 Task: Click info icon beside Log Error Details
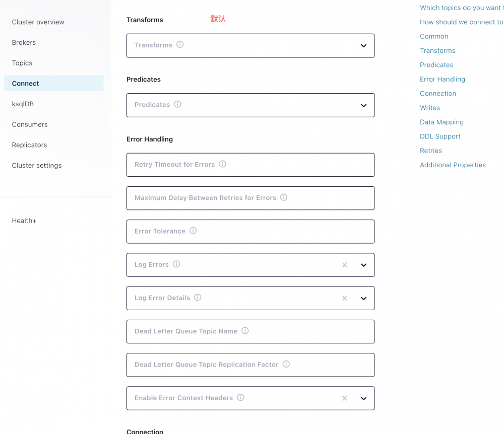198,298
